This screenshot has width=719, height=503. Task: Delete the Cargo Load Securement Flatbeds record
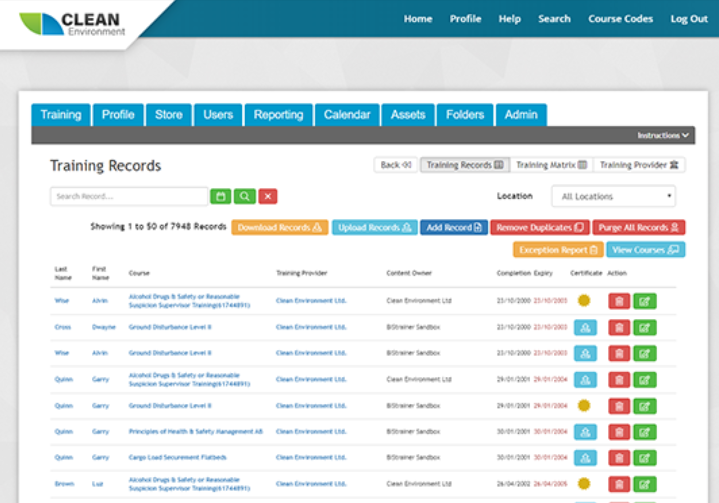point(619,458)
